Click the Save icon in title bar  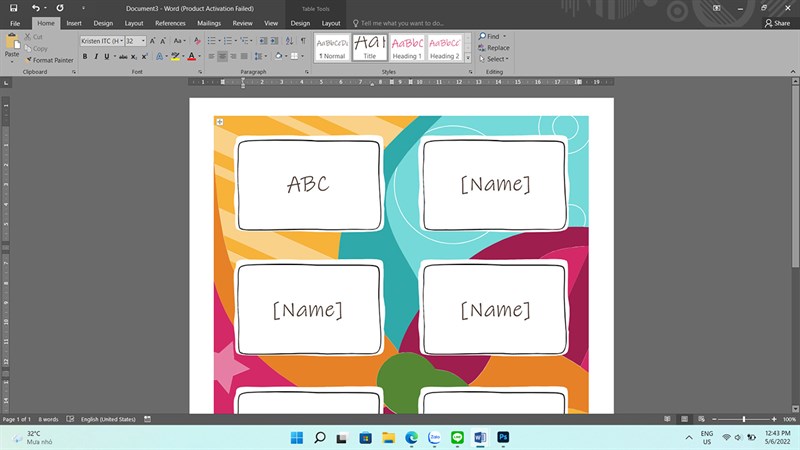[x=14, y=7]
